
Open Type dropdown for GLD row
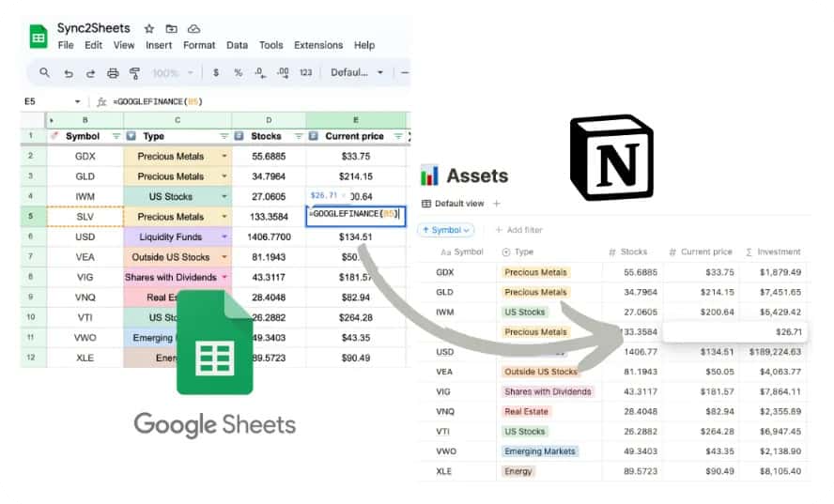(x=224, y=176)
